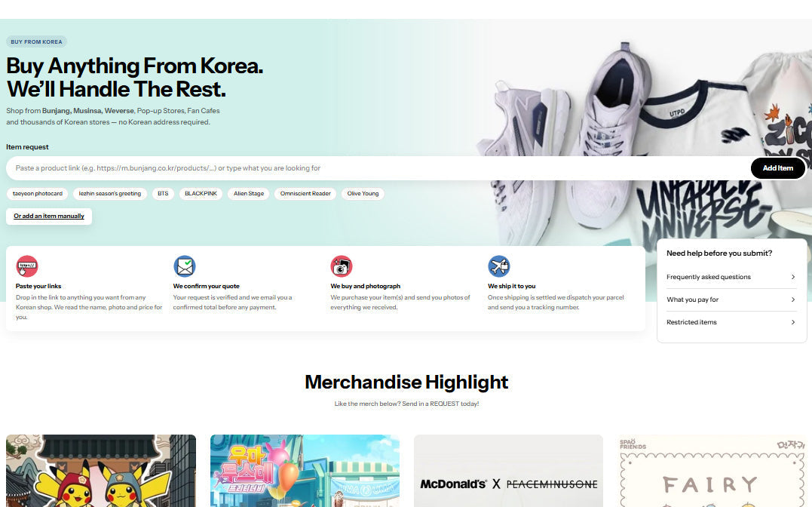The image size is (812, 507).
Task: Click the Item request label
Action: coord(27,147)
